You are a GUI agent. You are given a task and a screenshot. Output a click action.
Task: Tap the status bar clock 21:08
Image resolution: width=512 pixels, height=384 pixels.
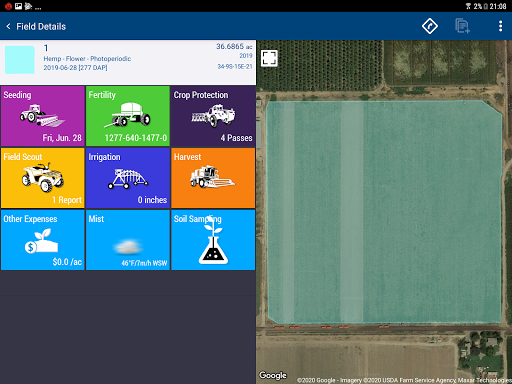pyautogui.click(x=498, y=6)
